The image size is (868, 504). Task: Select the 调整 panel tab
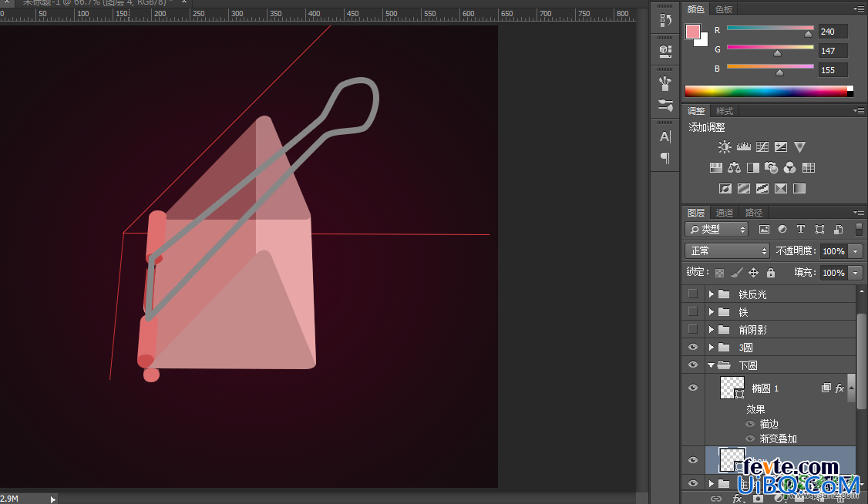pos(696,111)
